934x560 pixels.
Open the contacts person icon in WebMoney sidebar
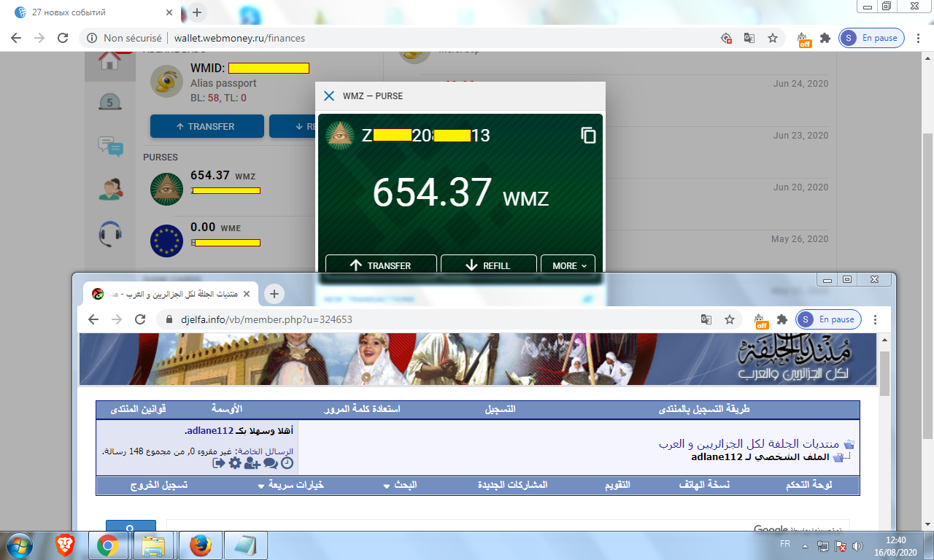click(110, 190)
